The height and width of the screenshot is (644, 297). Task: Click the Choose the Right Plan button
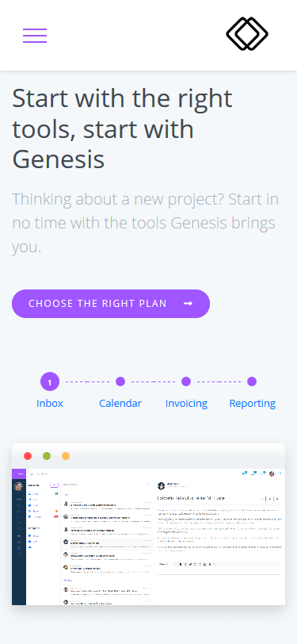pyautogui.click(x=111, y=304)
